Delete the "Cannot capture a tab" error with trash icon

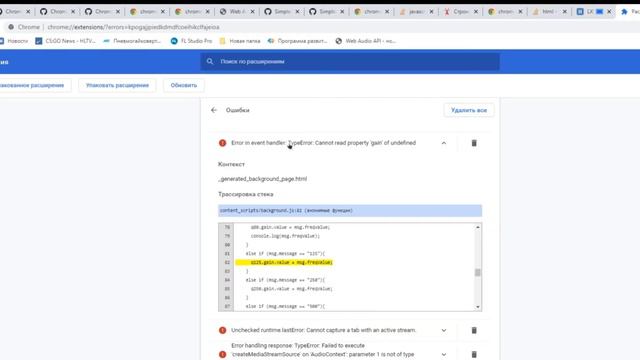474,330
